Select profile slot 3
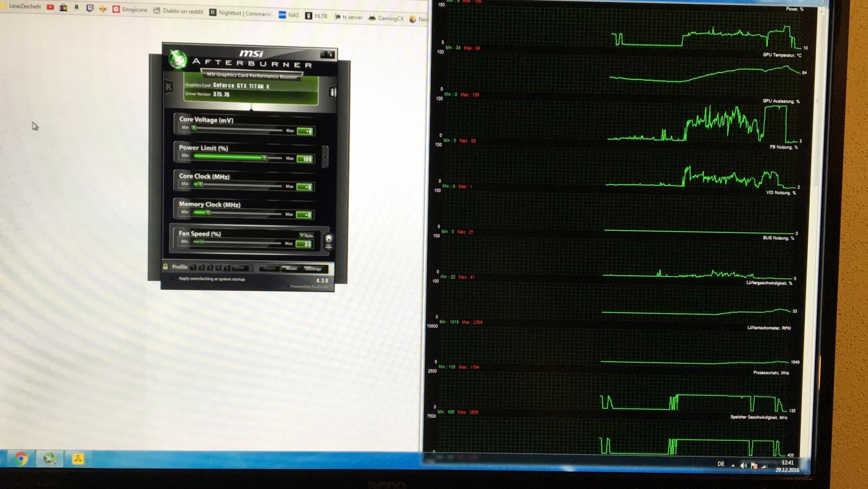Image resolution: width=868 pixels, height=489 pixels. [210, 268]
